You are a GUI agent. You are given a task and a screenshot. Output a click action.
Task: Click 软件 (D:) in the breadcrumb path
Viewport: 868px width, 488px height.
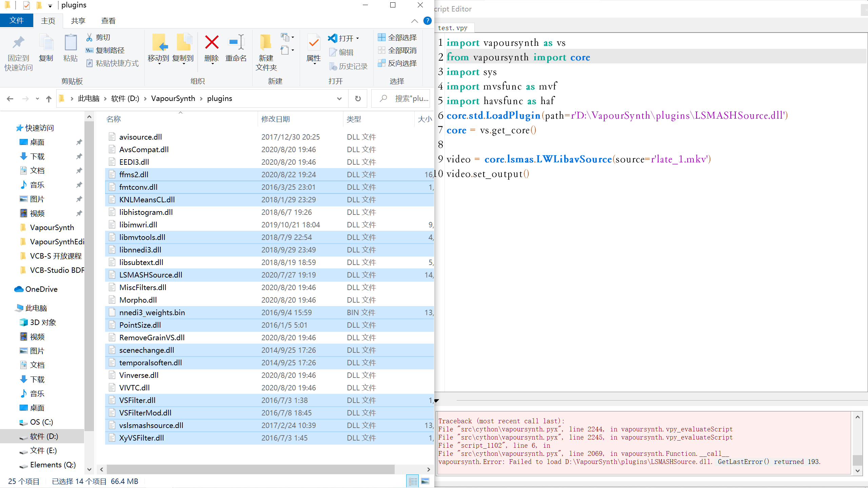click(125, 99)
